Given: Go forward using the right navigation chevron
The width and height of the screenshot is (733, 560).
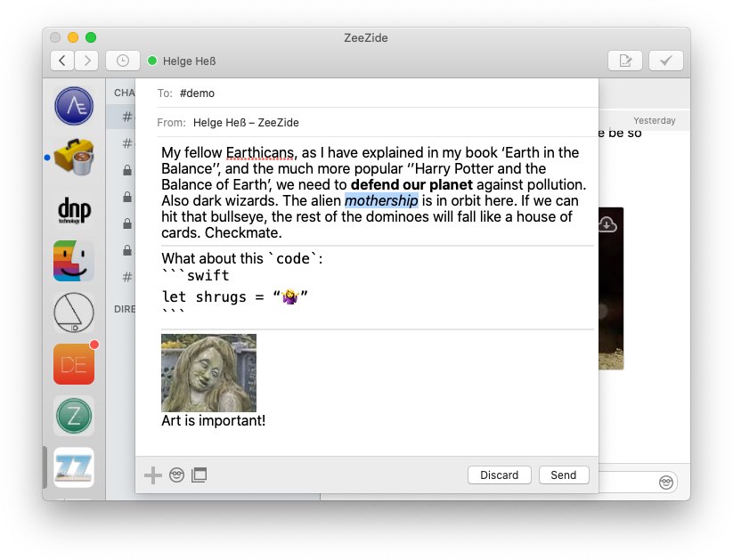Looking at the screenshot, I should pos(86,61).
